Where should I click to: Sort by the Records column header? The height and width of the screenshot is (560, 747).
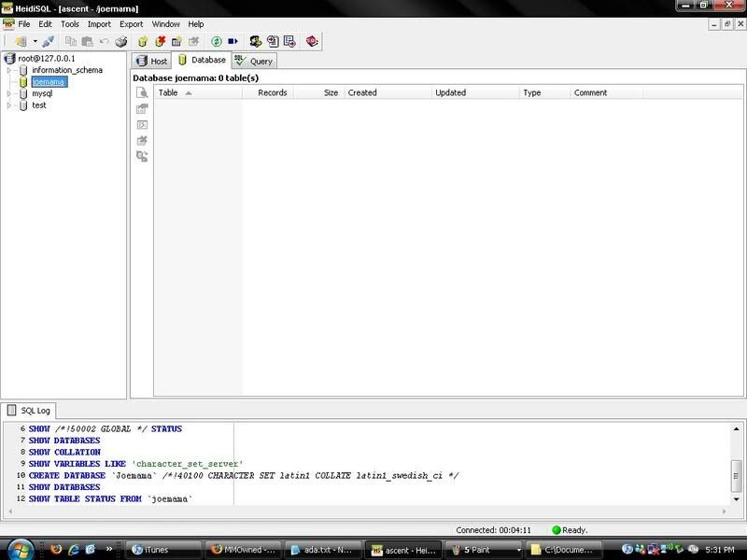[268, 92]
